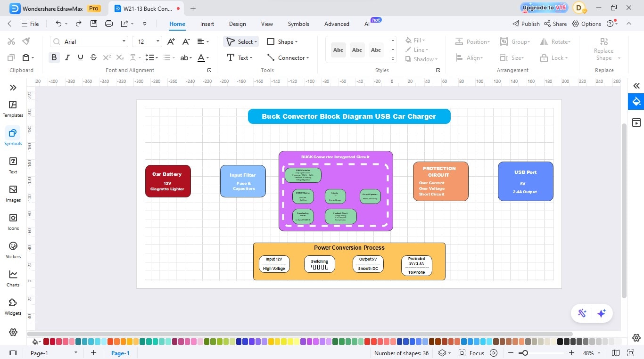This screenshot has width=644, height=359.
Task: Click the Car Battery block on canvas
Action: point(168,181)
